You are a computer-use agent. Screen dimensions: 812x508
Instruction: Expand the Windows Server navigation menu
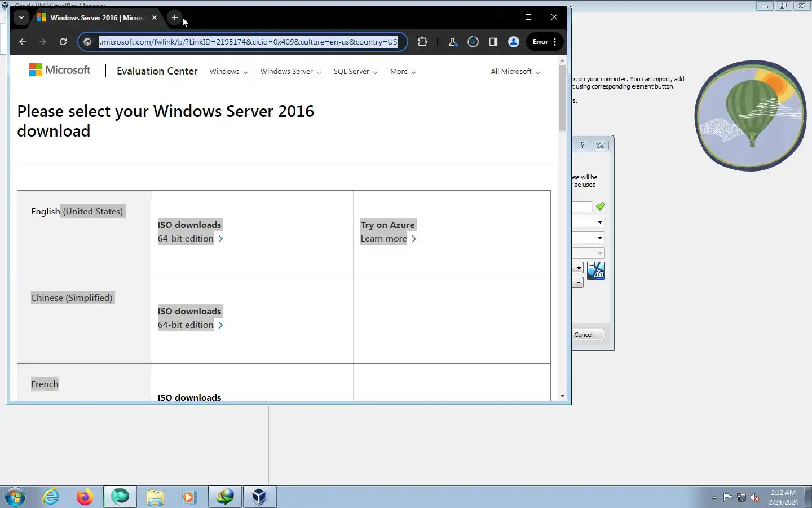tap(290, 72)
